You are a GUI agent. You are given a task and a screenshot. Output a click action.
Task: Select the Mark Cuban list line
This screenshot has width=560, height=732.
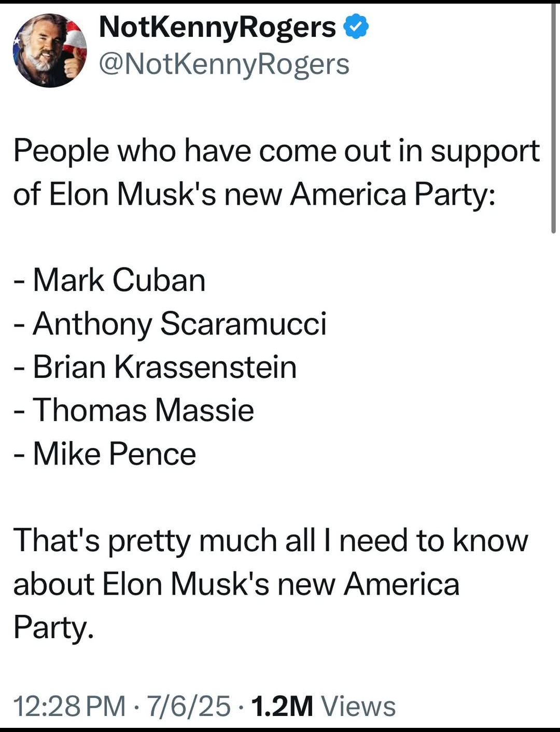pos(110,280)
